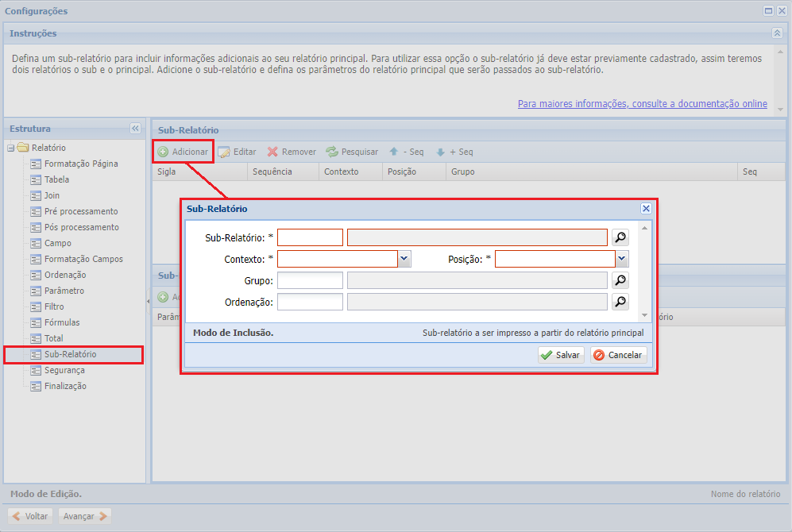Expand the Contexto dropdown
792x532 pixels.
(404, 259)
